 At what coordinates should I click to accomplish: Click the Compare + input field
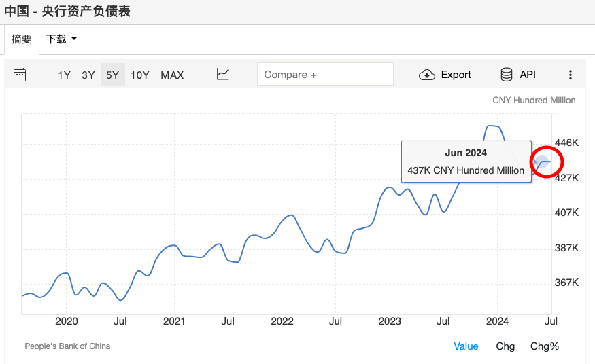[325, 75]
